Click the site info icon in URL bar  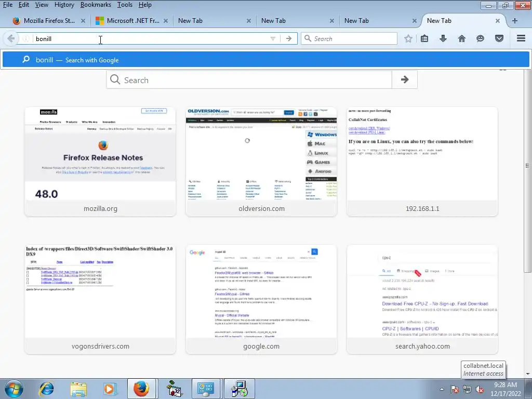tap(26, 38)
